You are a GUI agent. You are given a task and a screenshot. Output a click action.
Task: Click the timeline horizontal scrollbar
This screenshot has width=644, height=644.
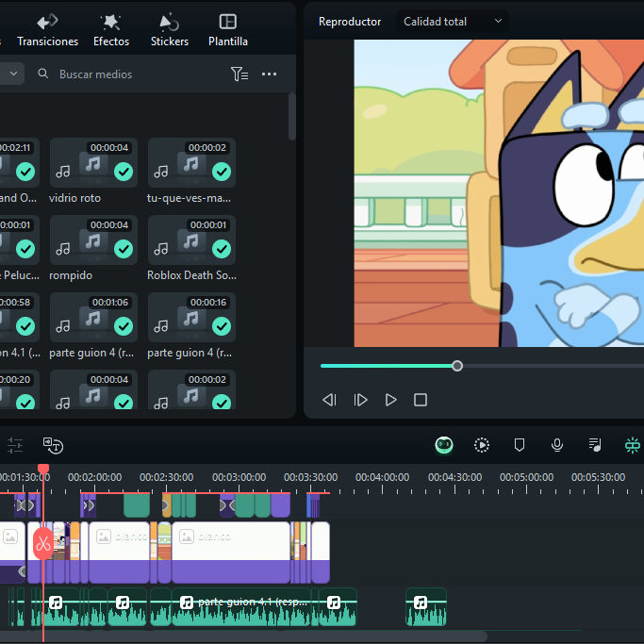(x=242, y=636)
